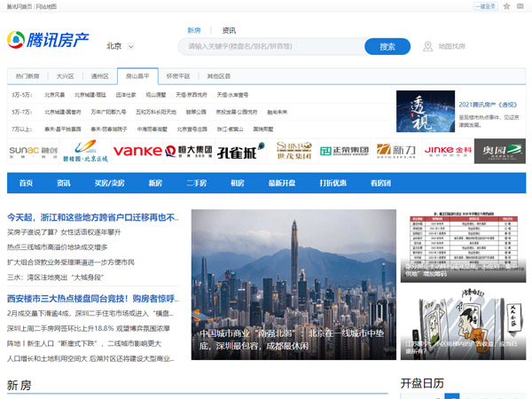The image size is (532, 399).
Task: Switch to the 通州区 tab
Action: [99, 76]
